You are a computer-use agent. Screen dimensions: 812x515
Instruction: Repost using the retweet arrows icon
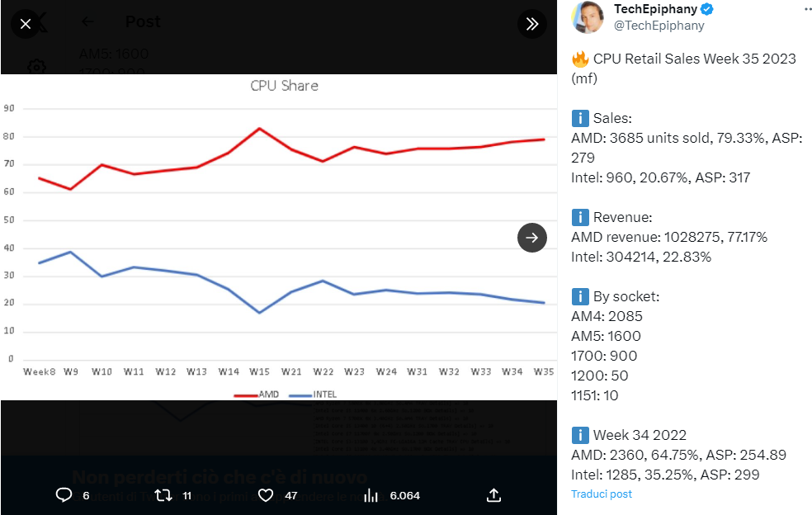point(163,495)
